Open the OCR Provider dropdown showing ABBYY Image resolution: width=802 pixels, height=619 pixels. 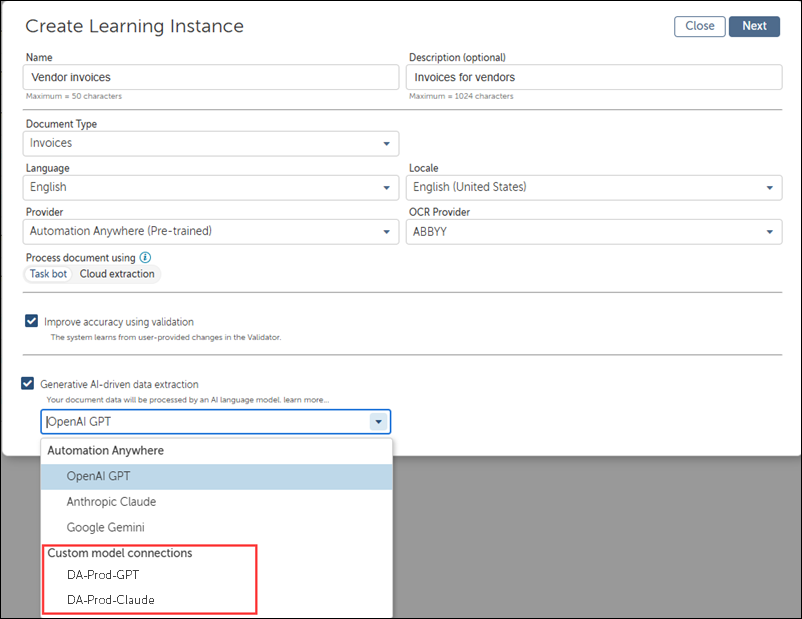594,231
